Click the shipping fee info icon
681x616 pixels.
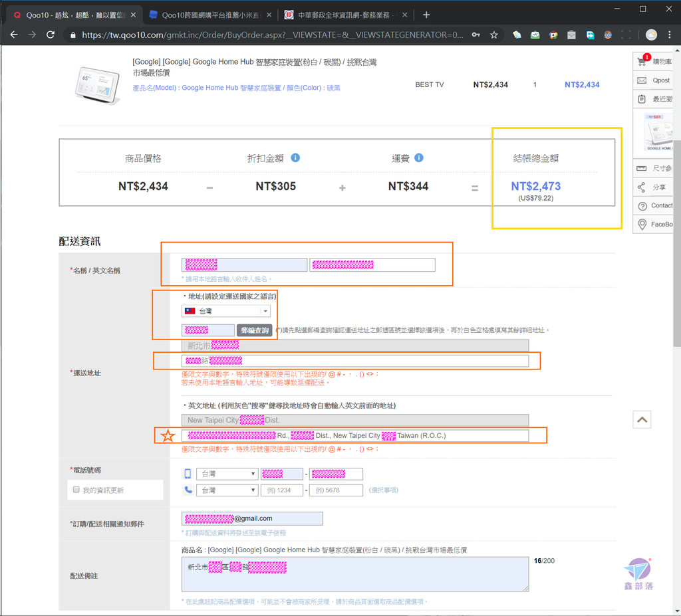point(419,157)
